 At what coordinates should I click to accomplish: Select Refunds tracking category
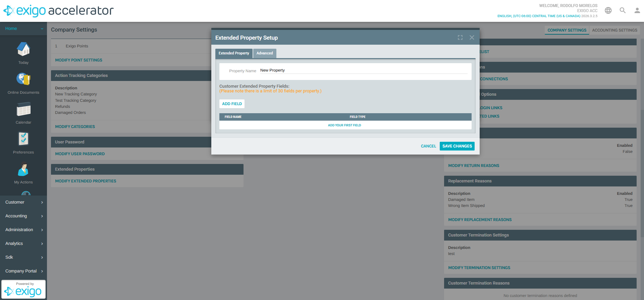tap(62, 106)
